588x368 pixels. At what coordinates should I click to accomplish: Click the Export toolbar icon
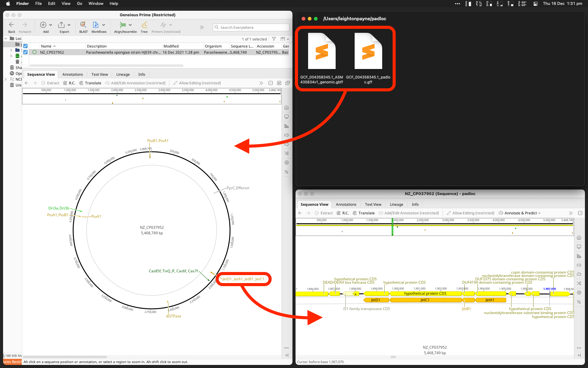click(x=62, y=25)
